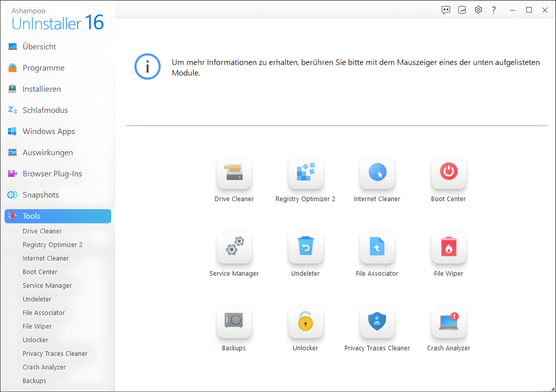Click the feedback speech bubble icon
Image resolution: width=556 pixels, height=392 pixels.
click(446, 10)
